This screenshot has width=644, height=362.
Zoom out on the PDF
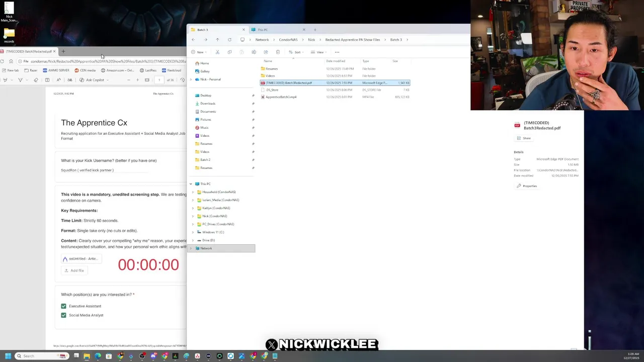[128, 80]
